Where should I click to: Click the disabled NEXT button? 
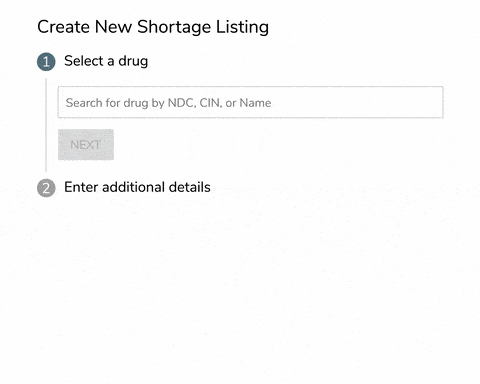(x=86, y=145)
